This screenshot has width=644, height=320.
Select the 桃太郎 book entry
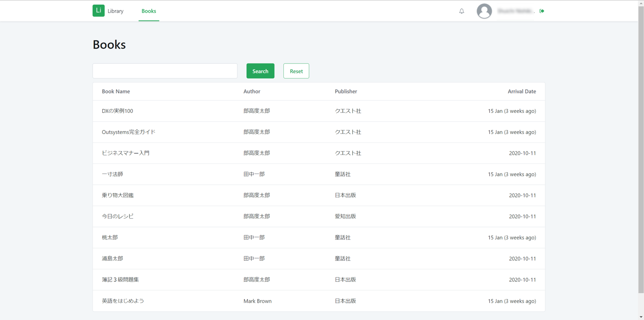click(x=319, y=237)
